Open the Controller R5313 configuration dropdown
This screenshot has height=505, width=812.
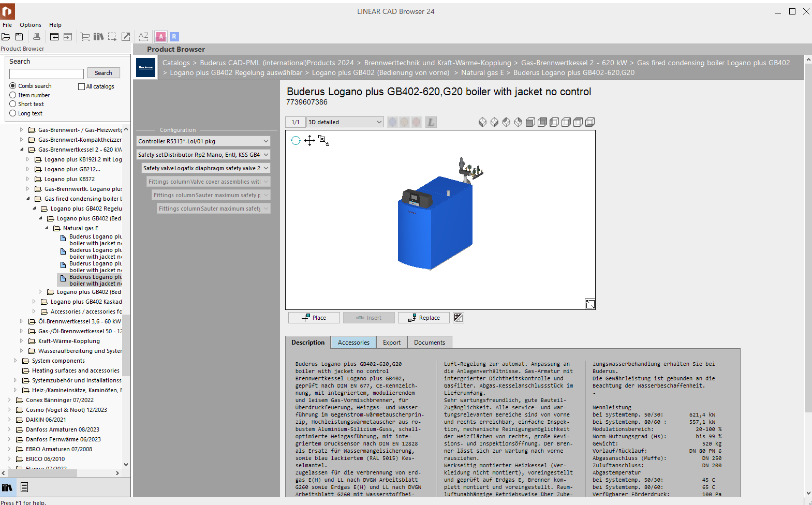coord(203,141)
